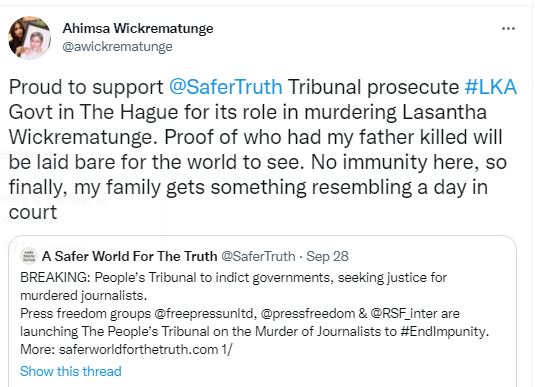The width and height of the screenshot is (535, 387).
Task: Open the @awickrematunge handle
Action: coord(117,46)
